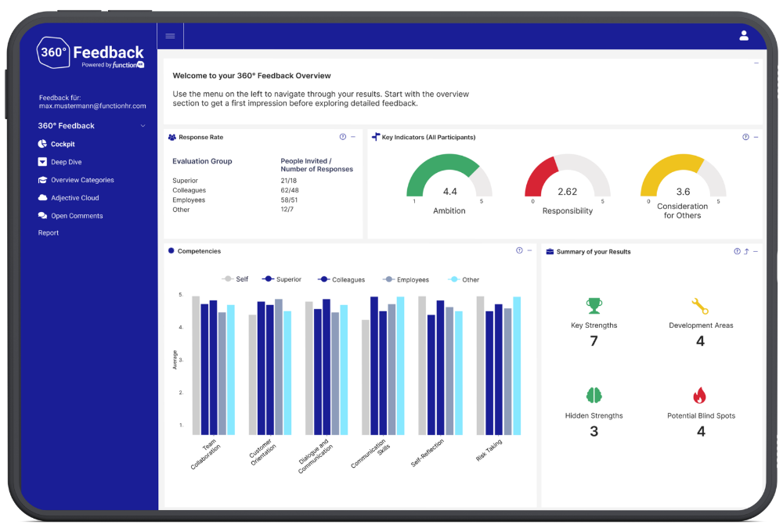Open the hamburger menu
783x532 pixels.
[x=170, y=35]
